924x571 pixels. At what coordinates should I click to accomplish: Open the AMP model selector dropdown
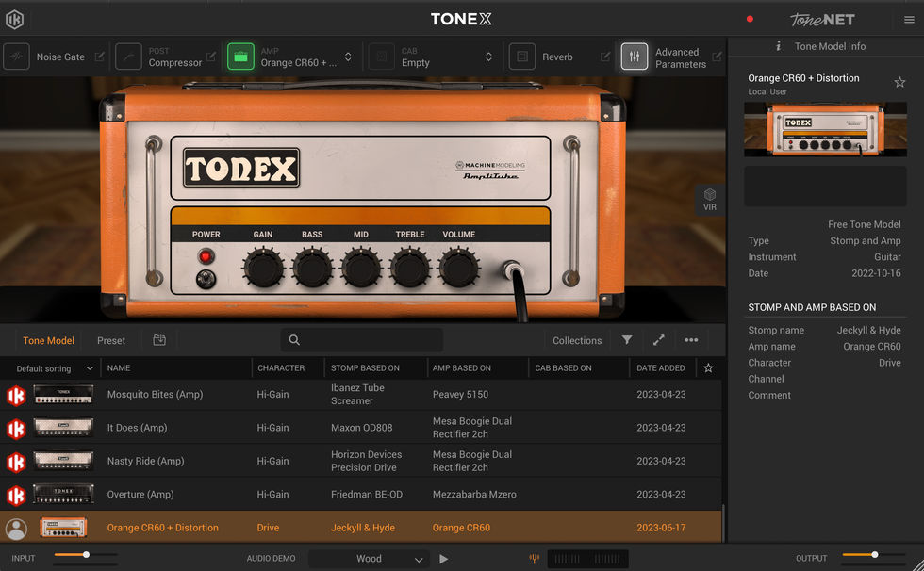(x=348, y=57)
